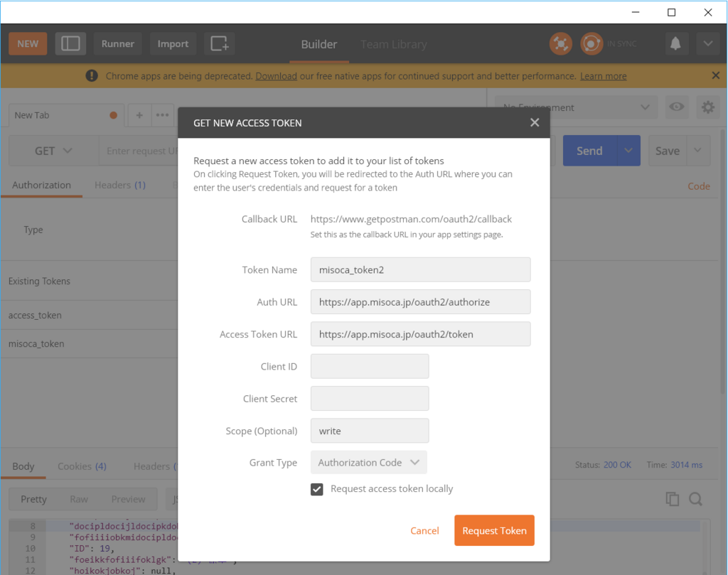Image resolution: width=728 pixels, height=575 pixels.
Task: Click the response search magnifier icon
Action: click(695, 500)
